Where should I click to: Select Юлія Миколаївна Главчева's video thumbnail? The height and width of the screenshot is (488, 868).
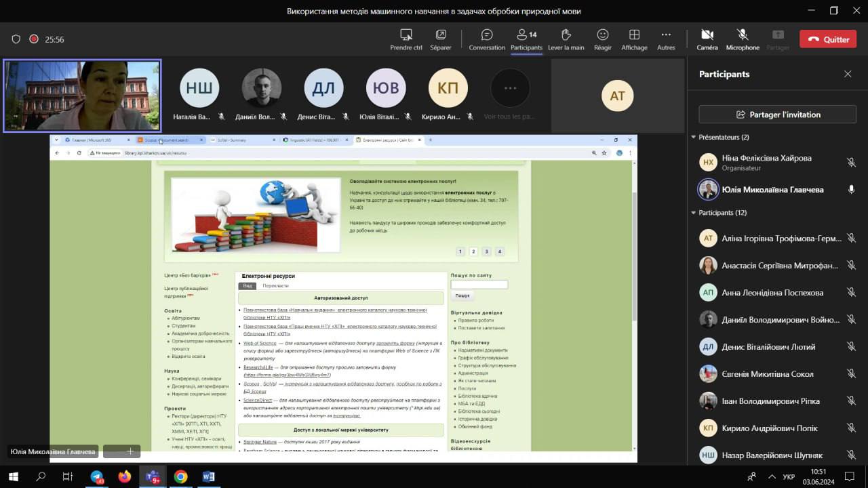82,96
